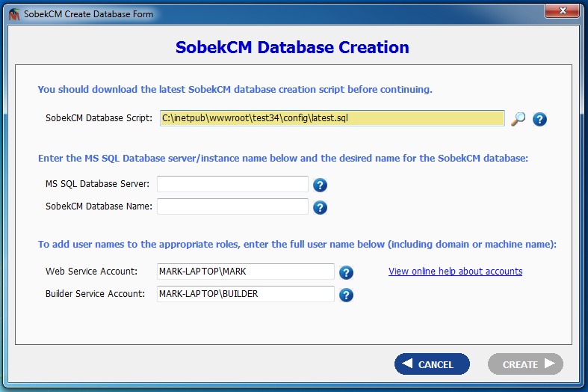Focus the SobekCM Database Script path field
588x392 pixels.
click(332, 118)
